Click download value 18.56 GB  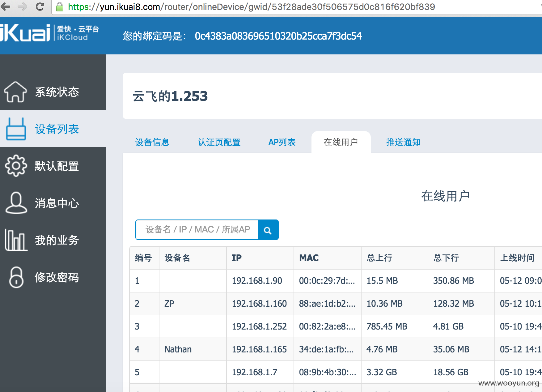451,372
